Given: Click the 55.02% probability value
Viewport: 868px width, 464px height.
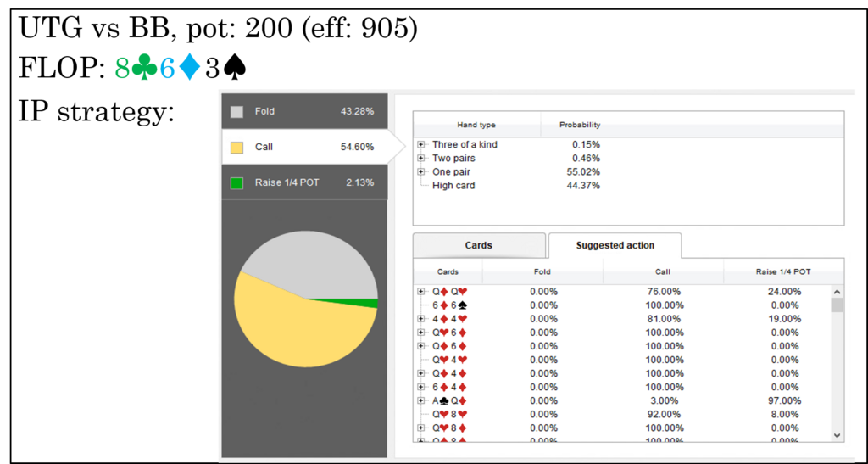Looking at the screenshot, I should pyautogui.click(x=583, y=172).
